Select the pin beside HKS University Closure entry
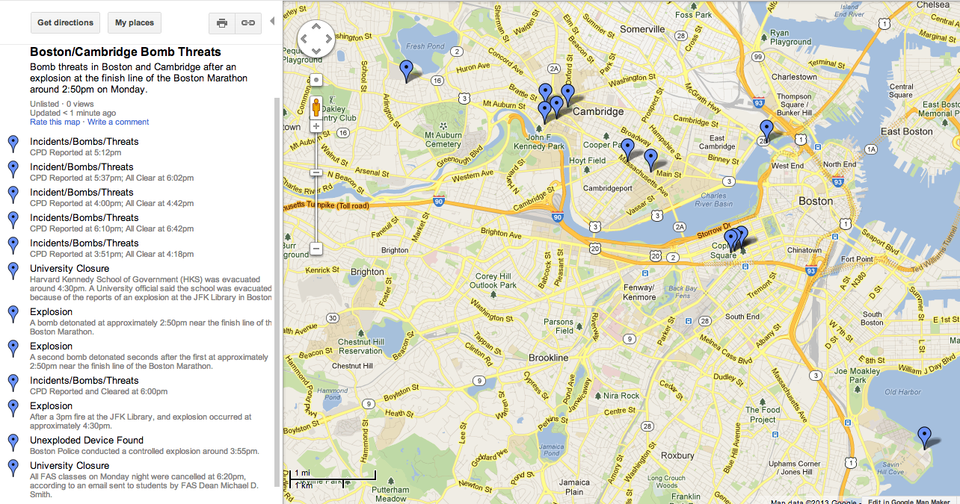Image resolution: width=960 pixels, height=504 pixels. [x=13, y=271]
